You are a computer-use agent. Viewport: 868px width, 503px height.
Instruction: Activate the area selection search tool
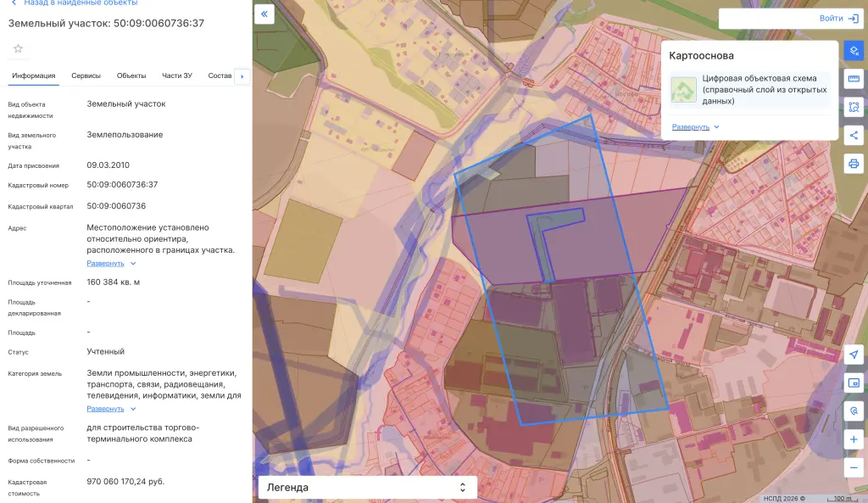point(854,107)
